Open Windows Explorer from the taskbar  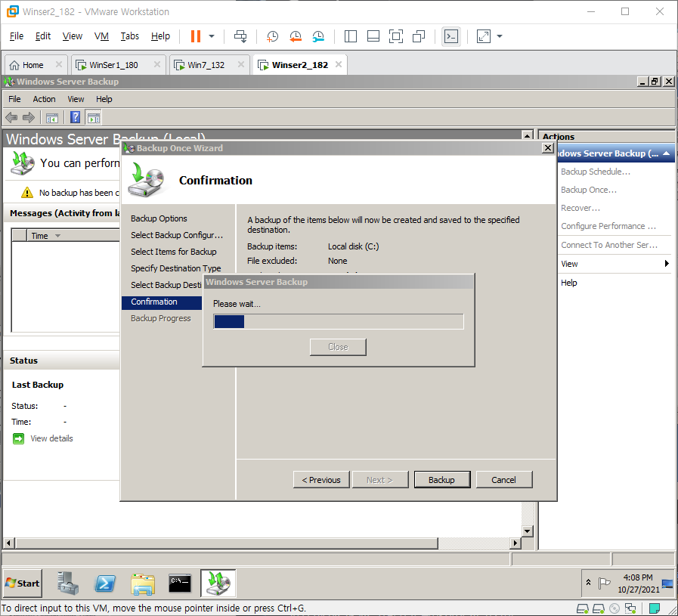pyautogui.click(x=143, y=584)
